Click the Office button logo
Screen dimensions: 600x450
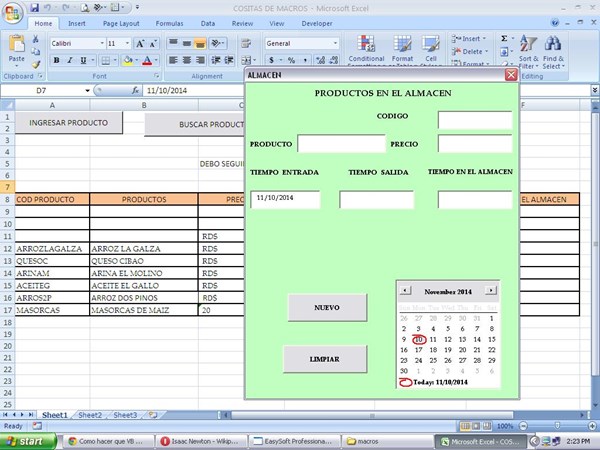point(12,12)
